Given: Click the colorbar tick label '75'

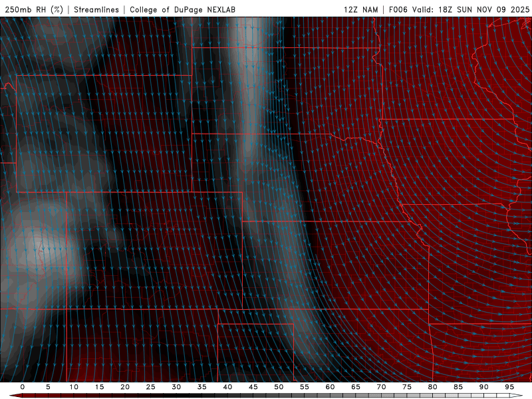Looking at the screenshot, I should point(407,387).
